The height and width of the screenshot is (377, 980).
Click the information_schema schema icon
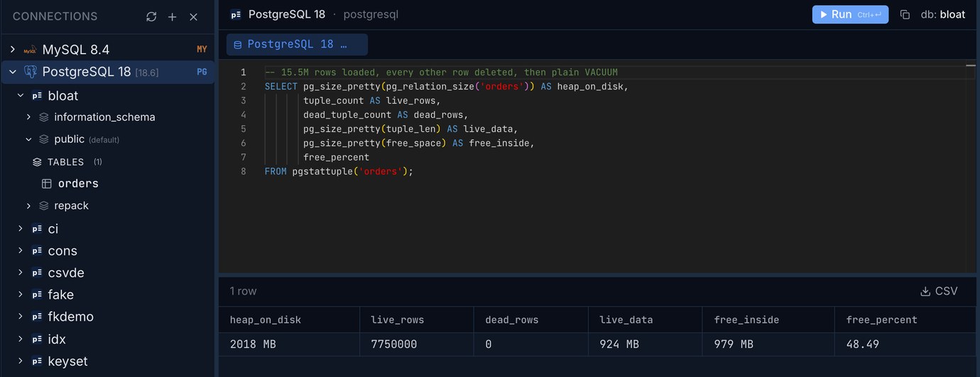pyautogui.click(x=44, y=117)
